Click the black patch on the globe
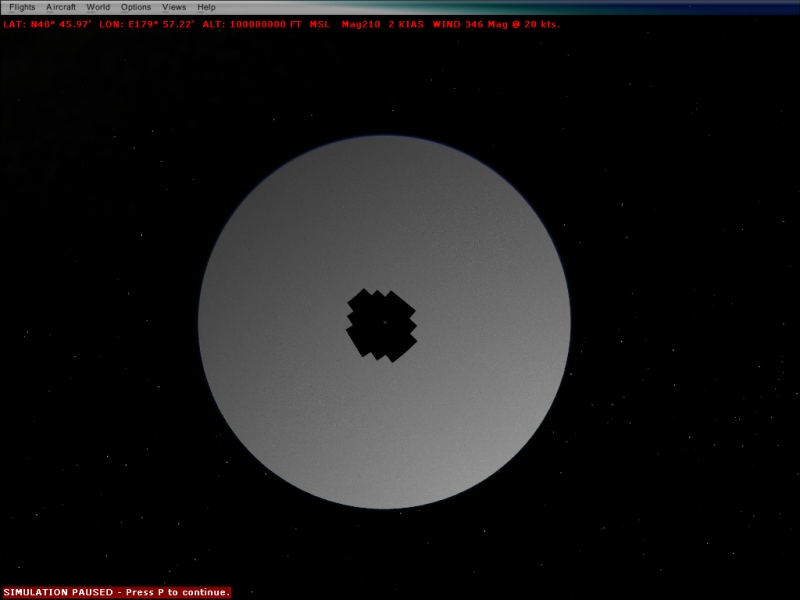Image resolution: width=800 pixels, height=600 pixels. pyautogui.click(x=381, y=325)
